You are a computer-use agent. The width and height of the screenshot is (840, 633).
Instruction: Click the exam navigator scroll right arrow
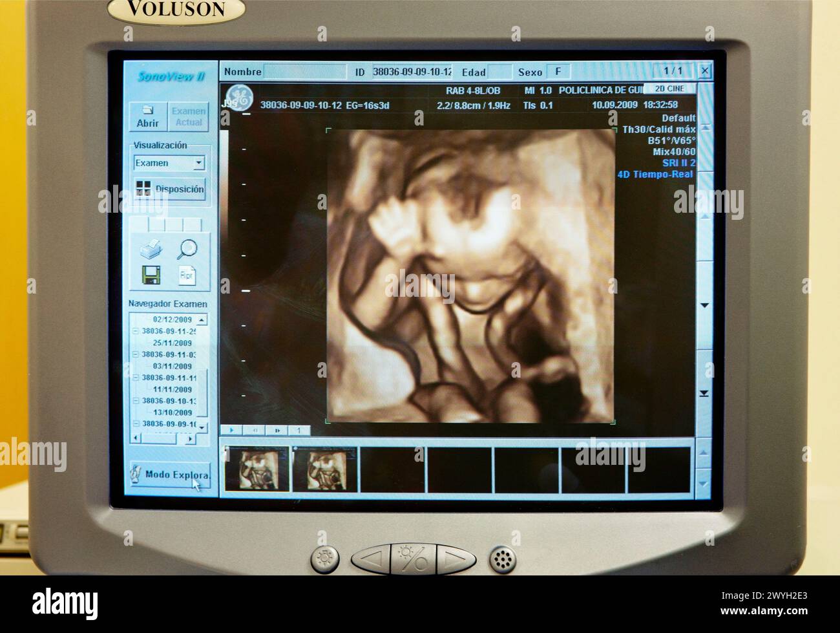tap(190, 438)
